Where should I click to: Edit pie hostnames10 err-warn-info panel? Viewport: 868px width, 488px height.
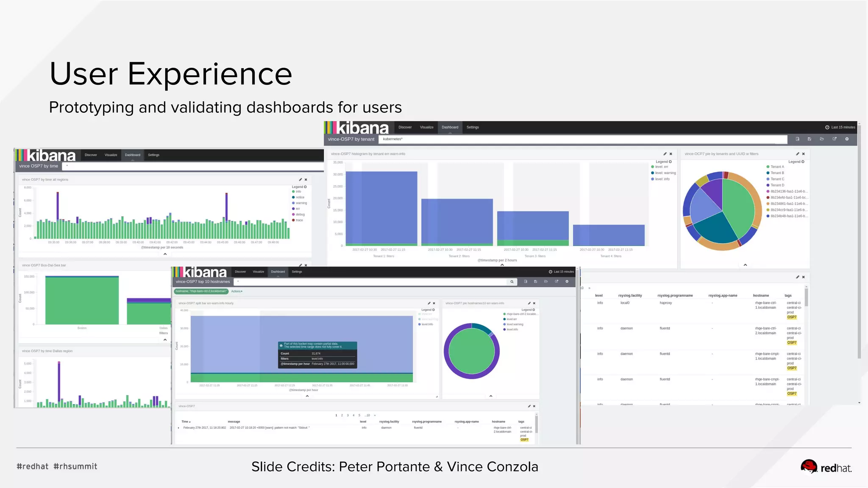[x=529, y=303]
